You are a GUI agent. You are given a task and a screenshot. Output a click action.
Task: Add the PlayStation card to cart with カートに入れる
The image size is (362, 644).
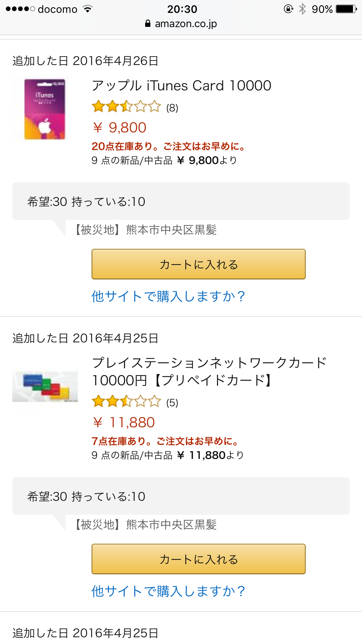[x=198, y=559]
